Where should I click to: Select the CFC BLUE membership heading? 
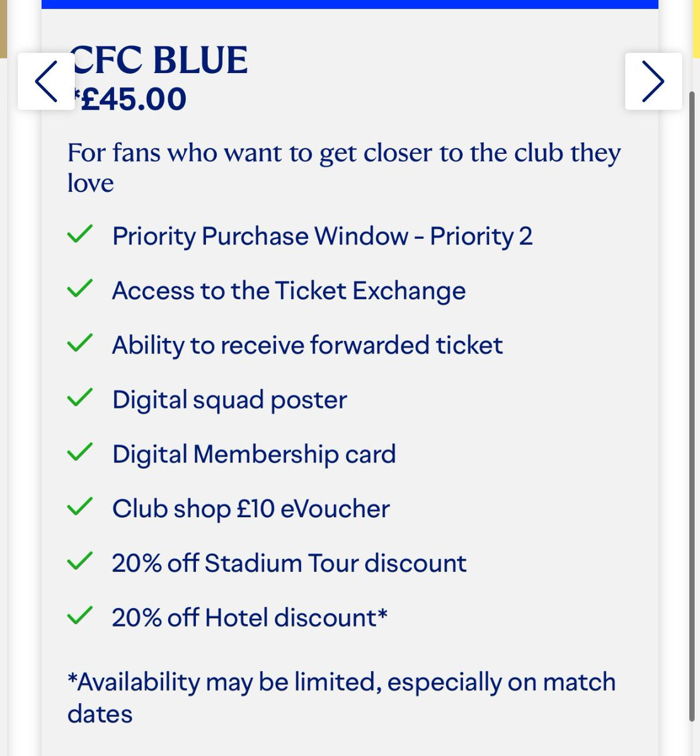coord(159,60)
